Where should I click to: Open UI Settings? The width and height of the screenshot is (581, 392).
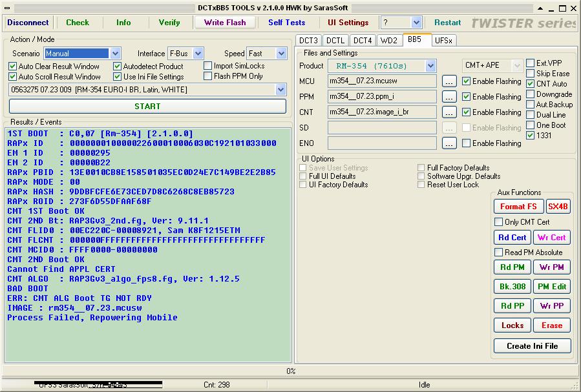[x=348, y=23]
